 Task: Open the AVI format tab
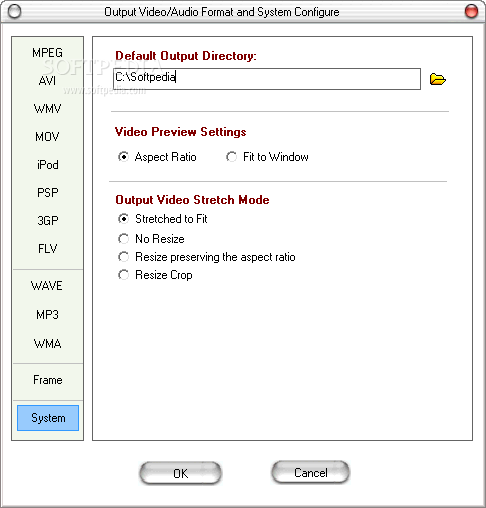tap(47, 81)
